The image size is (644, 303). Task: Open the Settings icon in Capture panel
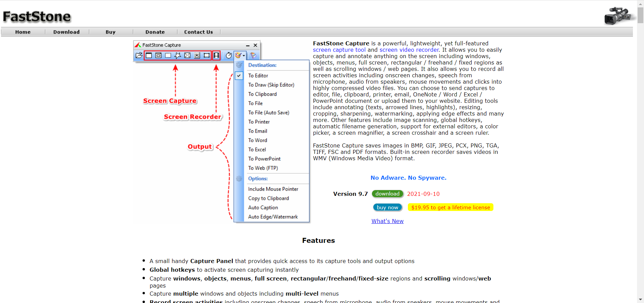[x=253, y=55]
